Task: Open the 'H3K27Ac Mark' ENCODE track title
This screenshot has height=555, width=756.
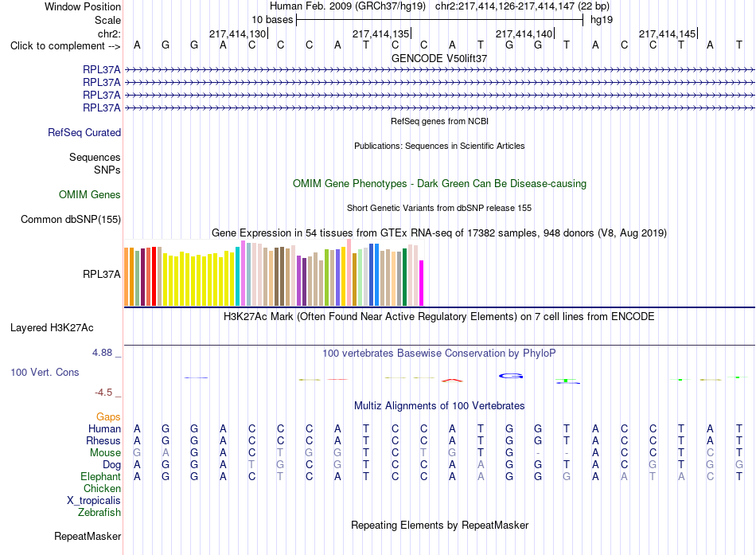Action: coord(439,317)
